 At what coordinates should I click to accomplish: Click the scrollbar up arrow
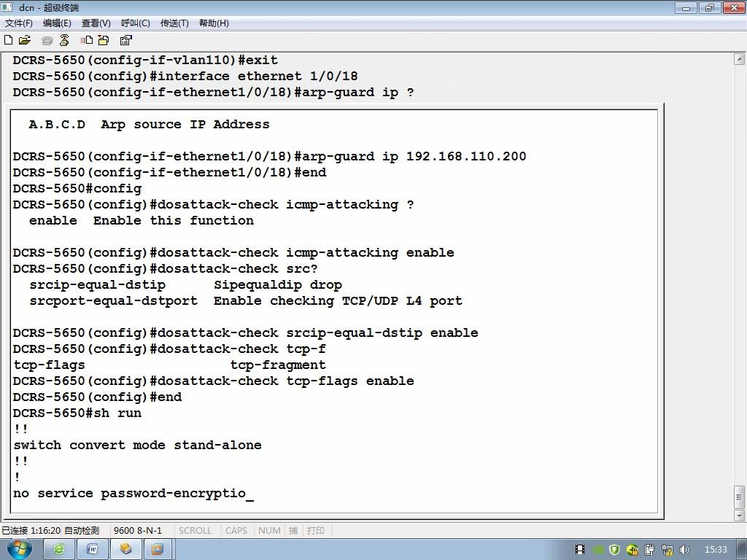739,60
